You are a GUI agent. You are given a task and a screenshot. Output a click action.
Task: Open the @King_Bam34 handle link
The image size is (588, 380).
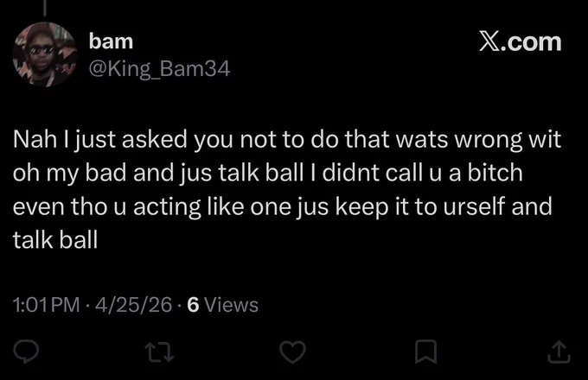tap(159, 69)
